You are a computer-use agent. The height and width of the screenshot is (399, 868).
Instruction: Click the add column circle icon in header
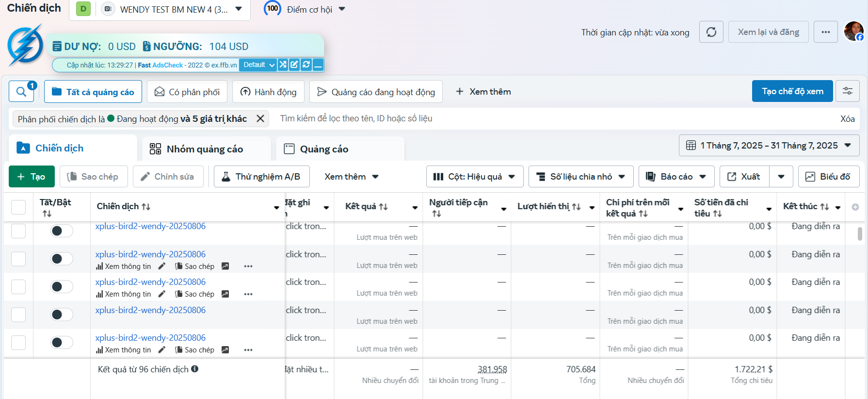point(855,207)
